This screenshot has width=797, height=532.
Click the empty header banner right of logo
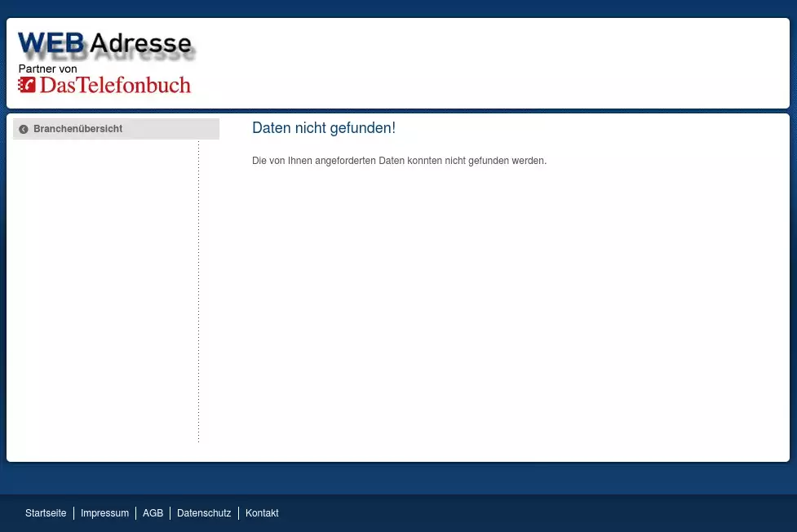pyautogui.click(x=489, y=63)
